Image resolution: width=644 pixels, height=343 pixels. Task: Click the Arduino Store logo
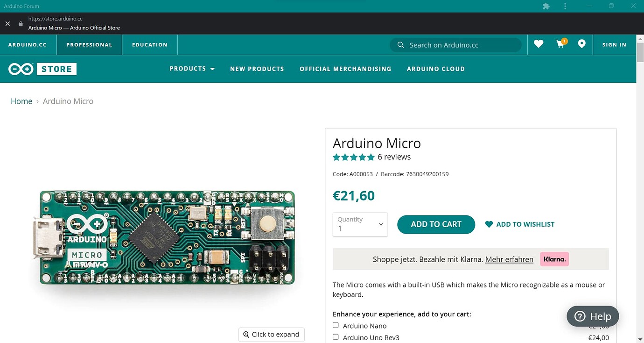click(42, 69)
